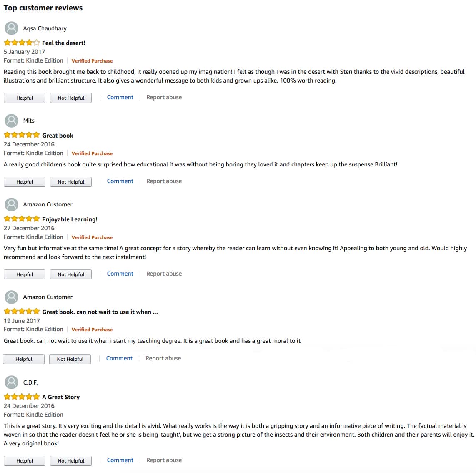
Task: Open the 'Feel the desert!' review title
Action: 64,43
